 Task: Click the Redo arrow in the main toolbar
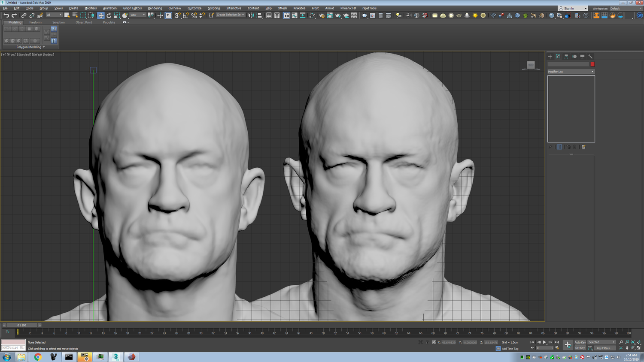click(14, 15)
